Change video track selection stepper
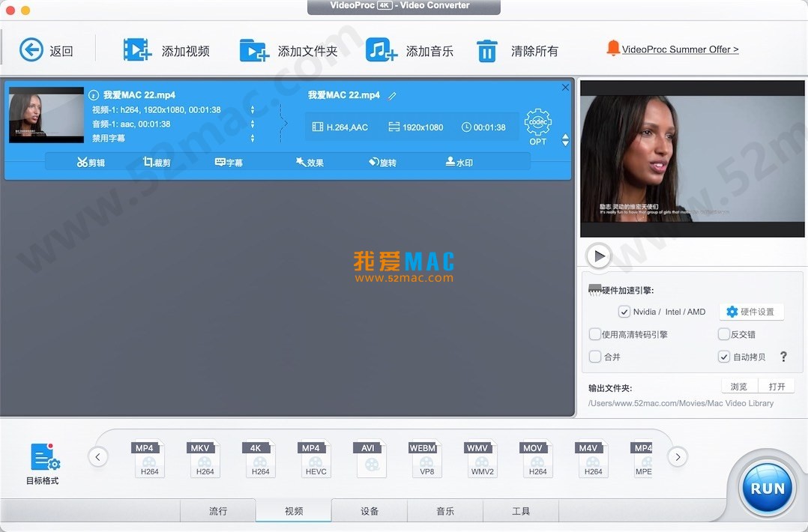Viewport: 808px width, 532px height. point(253,109)
